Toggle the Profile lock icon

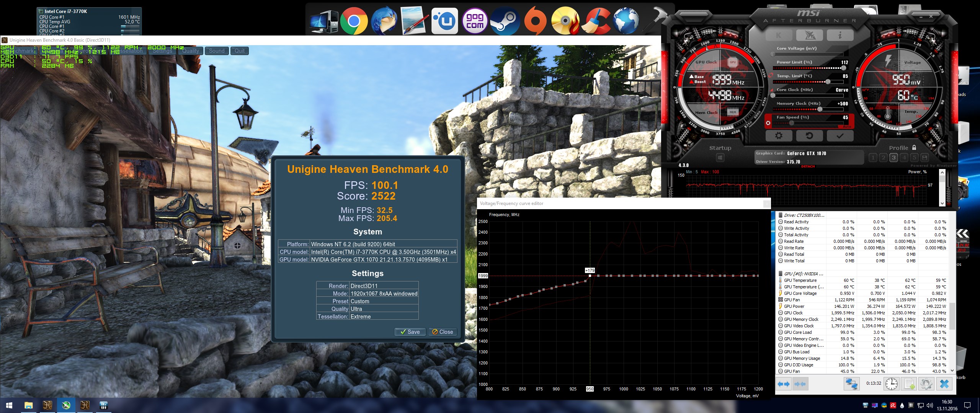[x=914, y=148]
